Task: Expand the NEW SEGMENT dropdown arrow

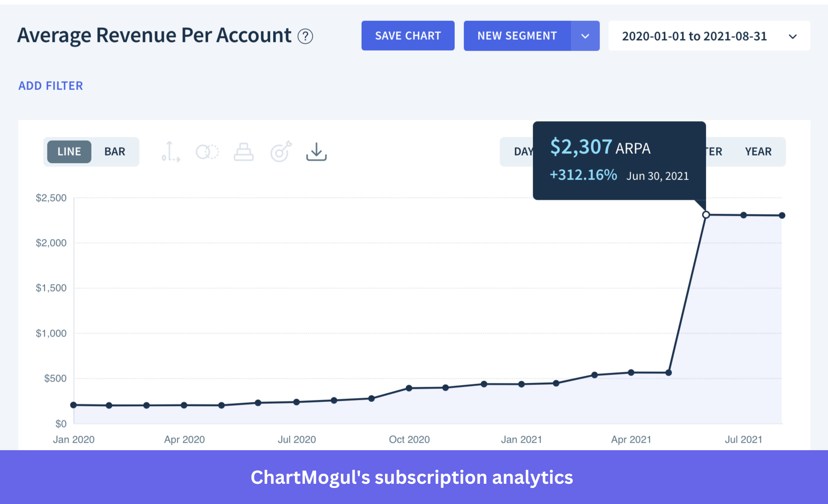Action: coord(585,35)
